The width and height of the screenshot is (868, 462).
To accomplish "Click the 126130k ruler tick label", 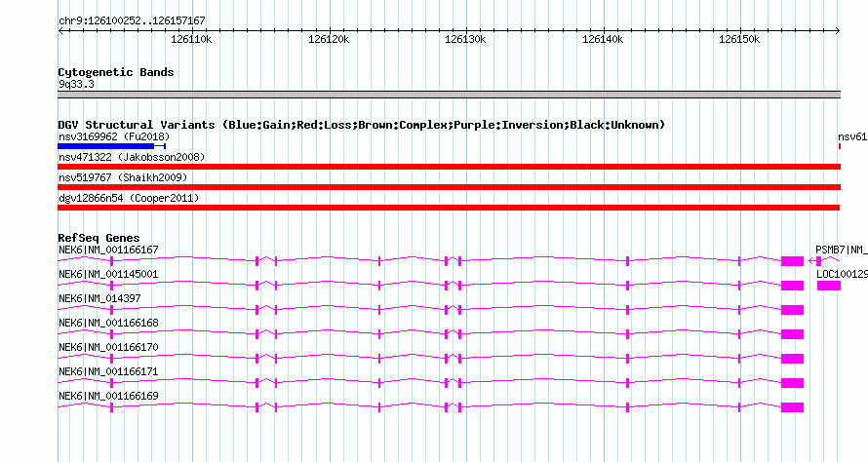I will click(x=465, y=39).
